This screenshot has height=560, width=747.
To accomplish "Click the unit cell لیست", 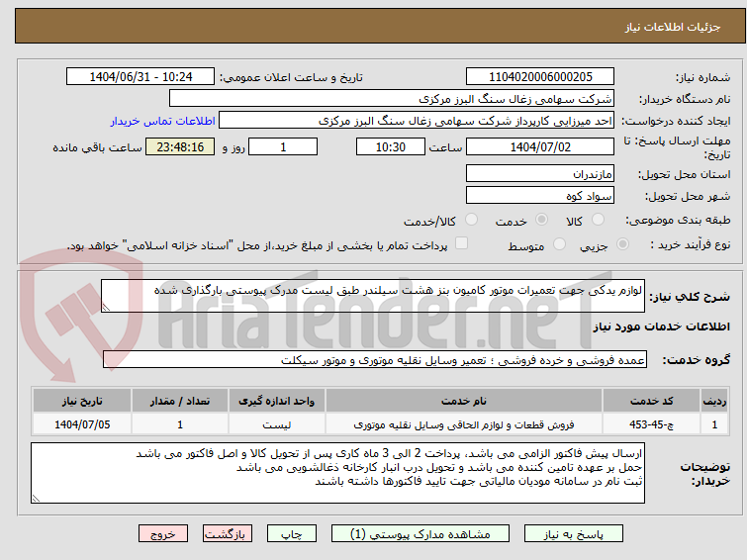I will 277,424.
